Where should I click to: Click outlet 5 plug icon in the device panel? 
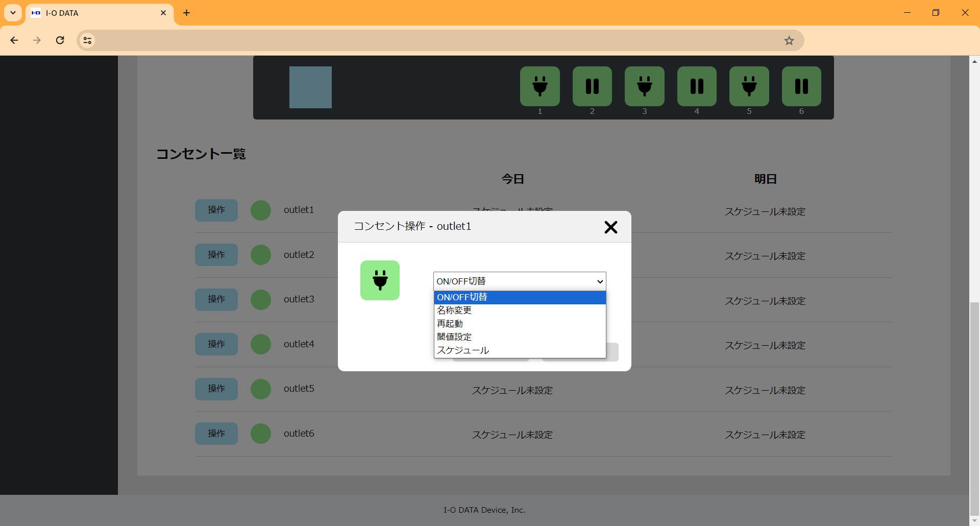coord(749,86)
